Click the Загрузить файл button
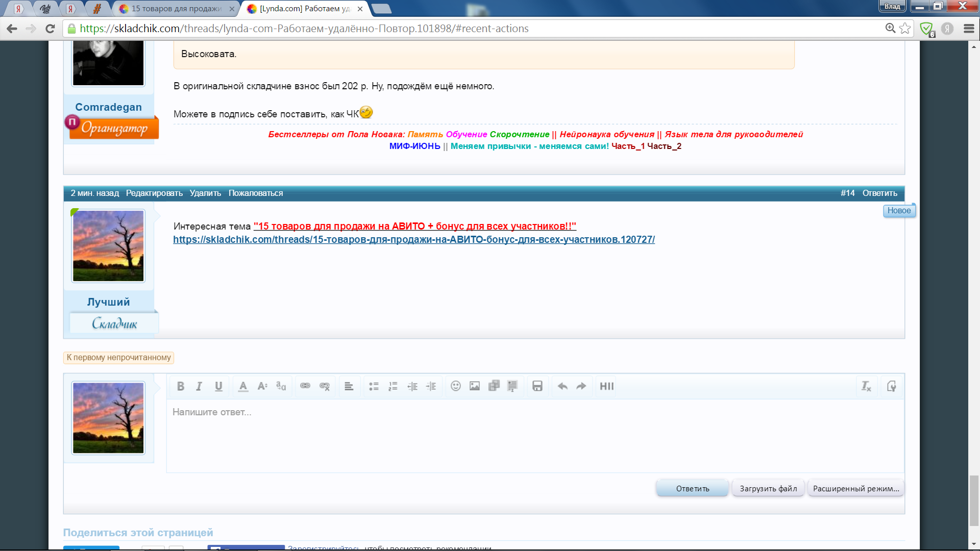This screenshot has width=980, height=551. tap(768, 488)
